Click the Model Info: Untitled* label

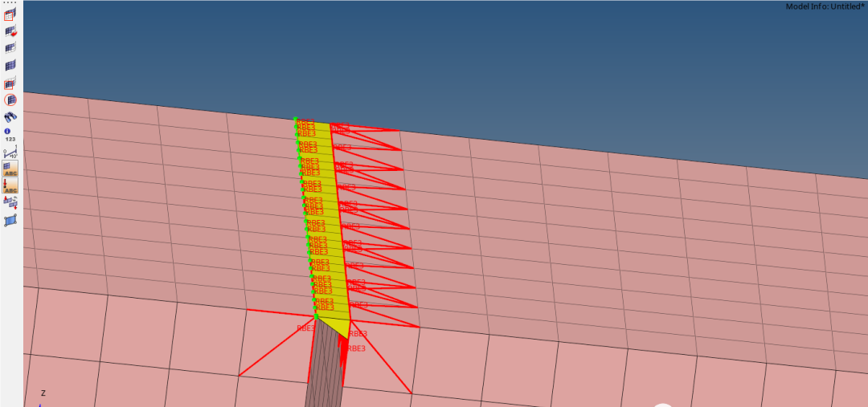[825, 6]
